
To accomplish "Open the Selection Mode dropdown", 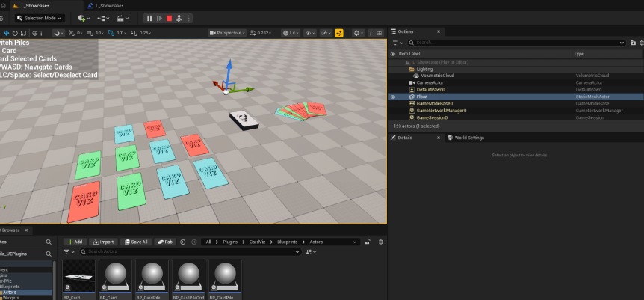I will point(40,19).
